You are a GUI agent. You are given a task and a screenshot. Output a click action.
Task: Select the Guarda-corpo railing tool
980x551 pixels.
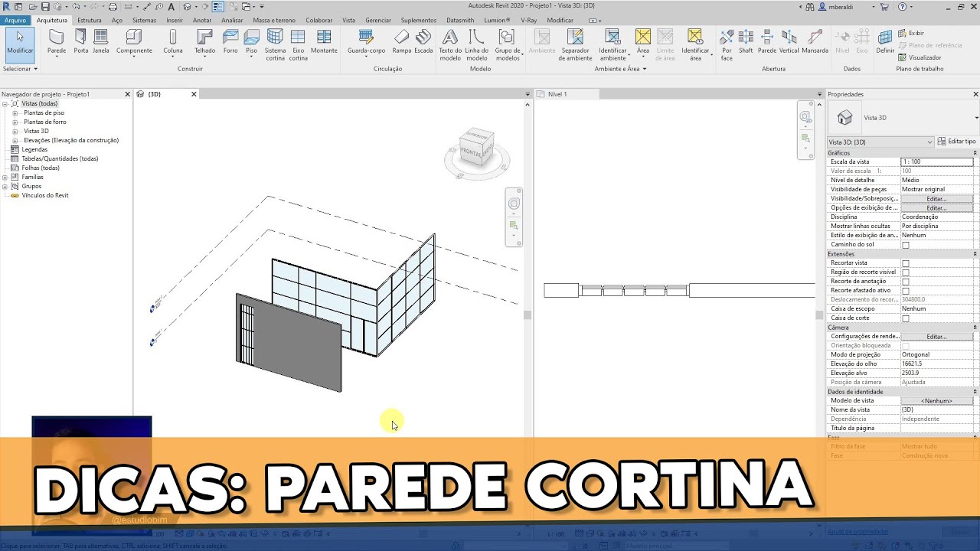pos(366,42)
